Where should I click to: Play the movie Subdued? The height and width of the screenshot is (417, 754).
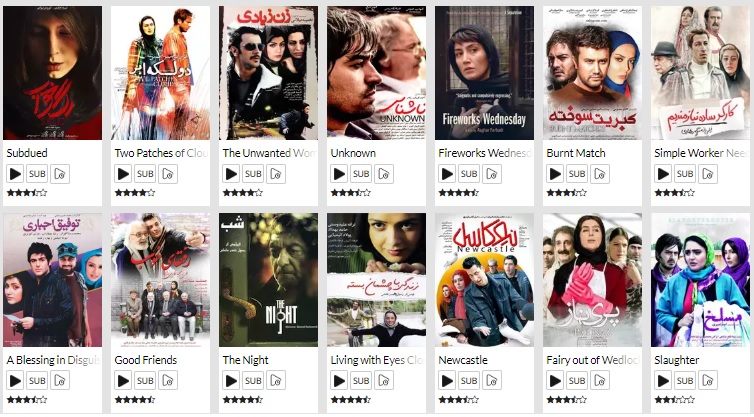pos(15,174)
